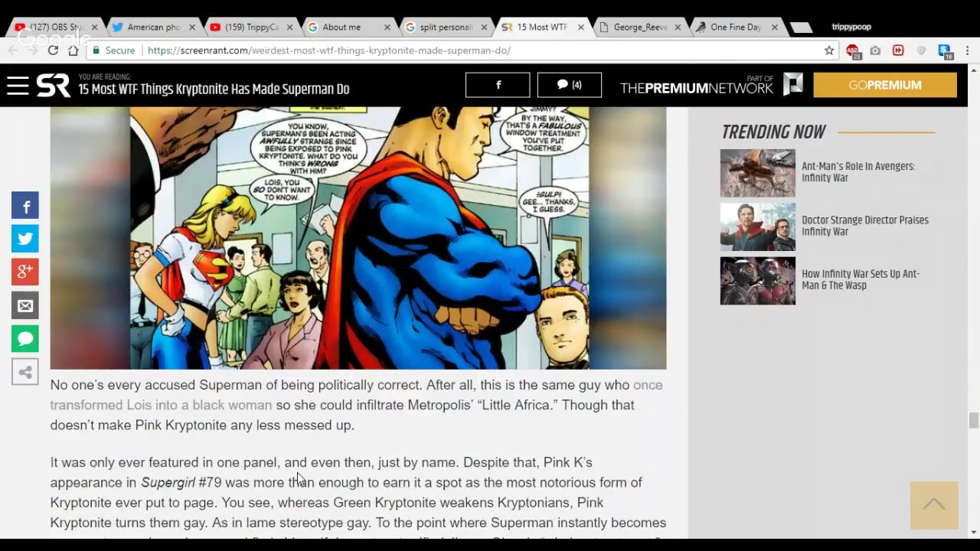The image size is (980, 551).
Task: Switch to the American pho Twitter tab
Action: (153, 27)
